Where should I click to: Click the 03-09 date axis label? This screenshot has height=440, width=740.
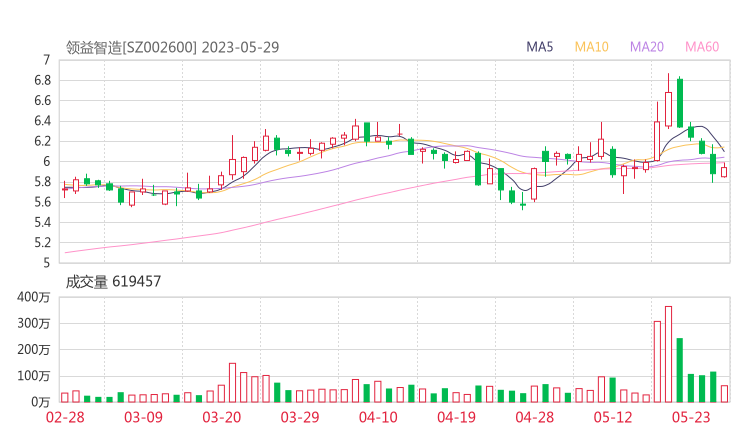(143, 417)
